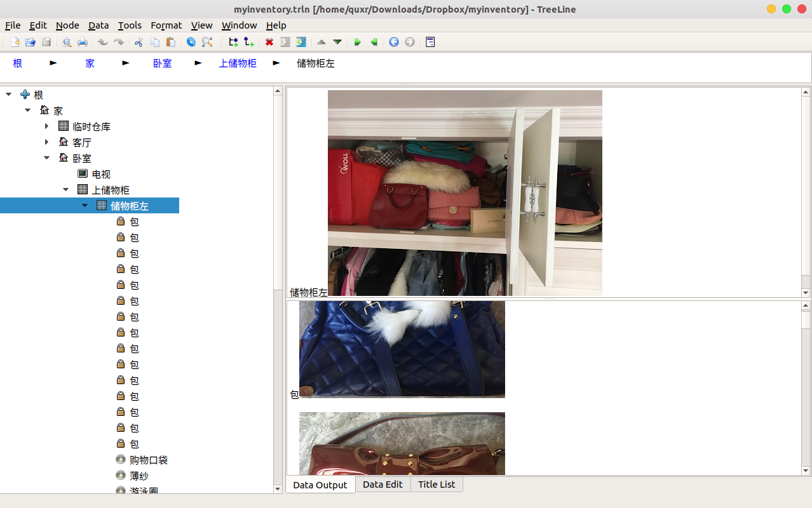Switch to the Data Edit tab
Screen dimensions: 812x508
(x=382, y=485)
